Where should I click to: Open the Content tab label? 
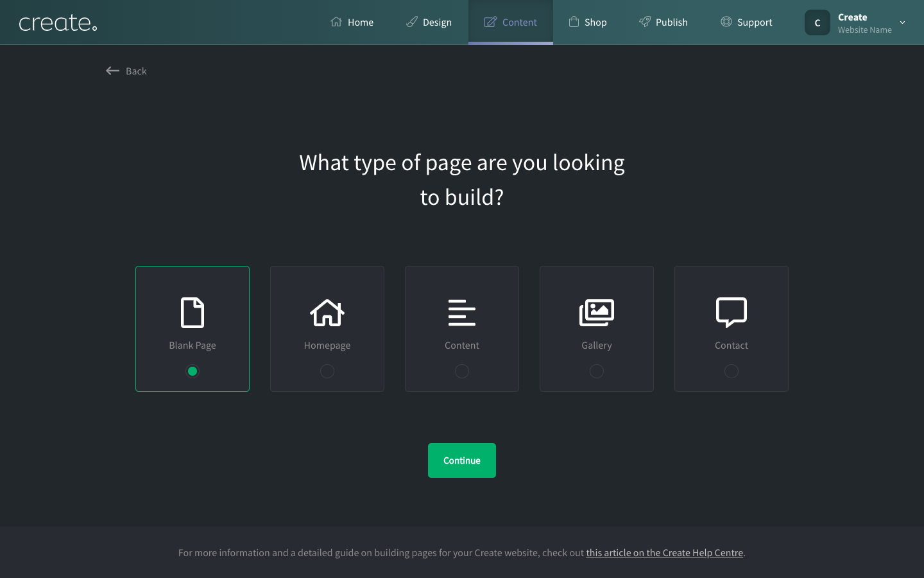520,22
